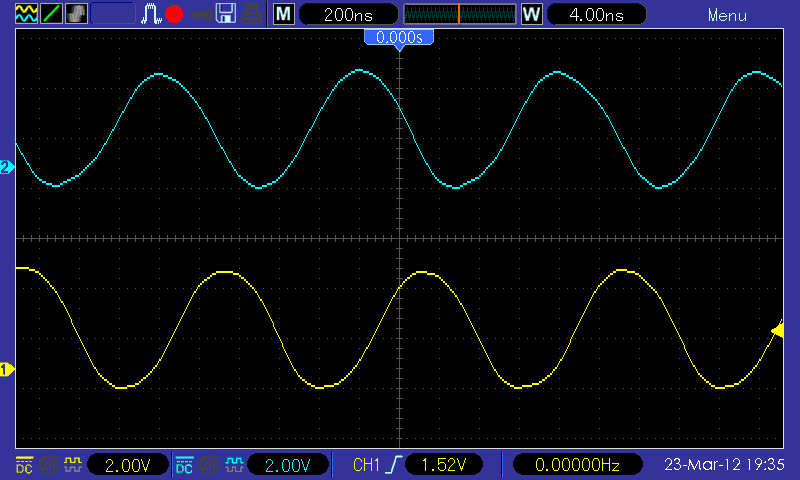Click the CH1 trigger source label
The height and width of the screenshot is (480, 800).
pos(366,465)
